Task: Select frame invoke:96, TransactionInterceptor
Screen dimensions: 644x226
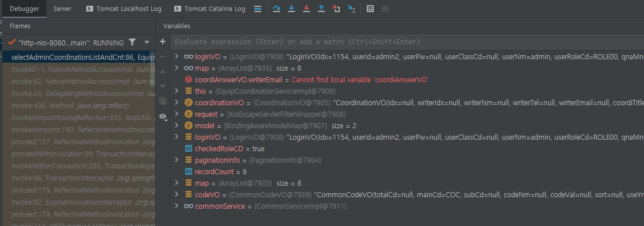Action: (x=78, y=178)
